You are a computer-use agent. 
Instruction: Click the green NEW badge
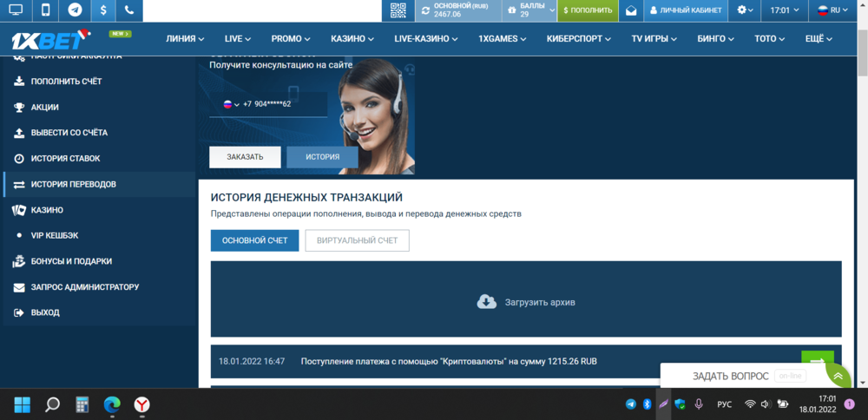(120, 34)
